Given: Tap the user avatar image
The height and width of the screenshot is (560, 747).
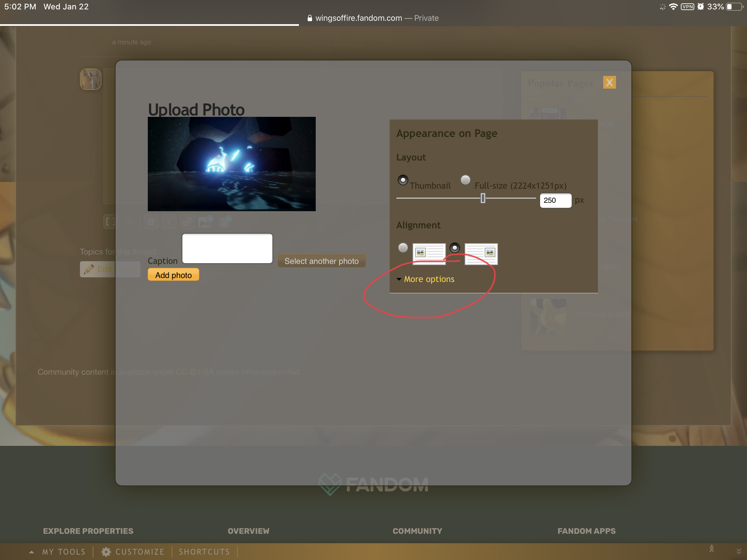Looking at the screenshot, I should [x=90, y=79].
